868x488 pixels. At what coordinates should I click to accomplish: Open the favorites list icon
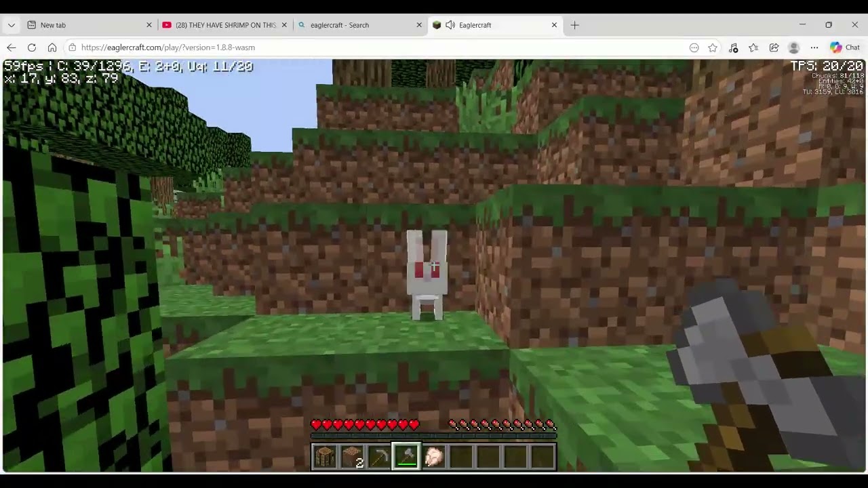click(753, 47)
